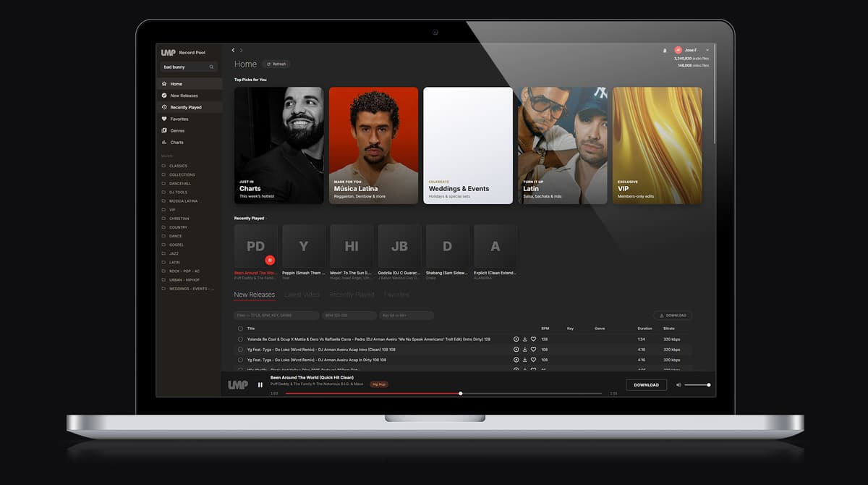This screenshot has width=868, height=485.
Task: Open Charts in the sidebar
Action: pyautogui.click(x=189, y=142)
